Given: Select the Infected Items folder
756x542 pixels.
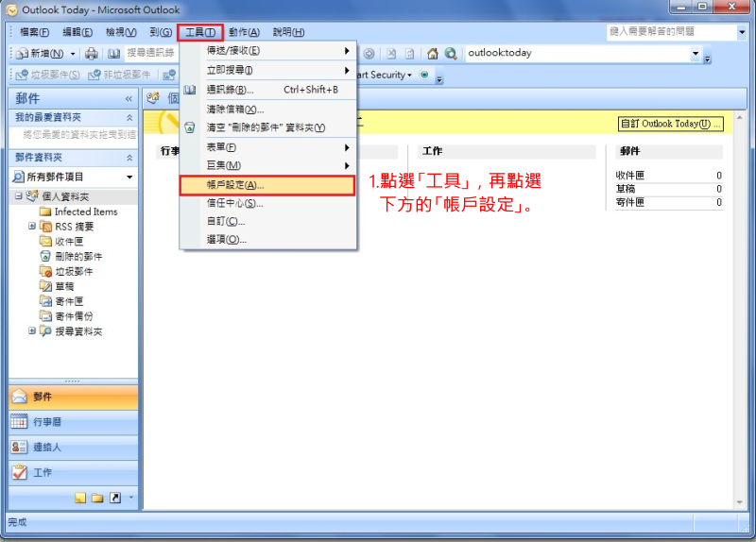Looking at the screenshot, I should click(x=79, y=212).
